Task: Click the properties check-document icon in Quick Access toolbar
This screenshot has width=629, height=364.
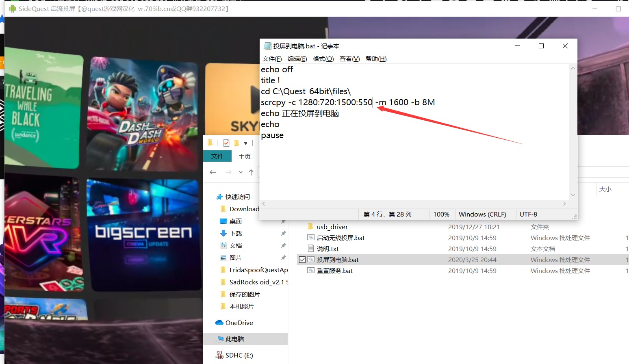Action: point(226,143)
